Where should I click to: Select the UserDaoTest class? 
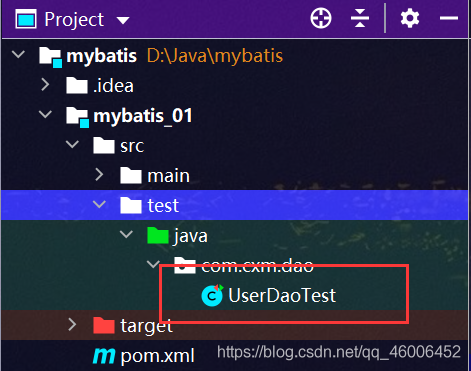[x=282, y=295]
